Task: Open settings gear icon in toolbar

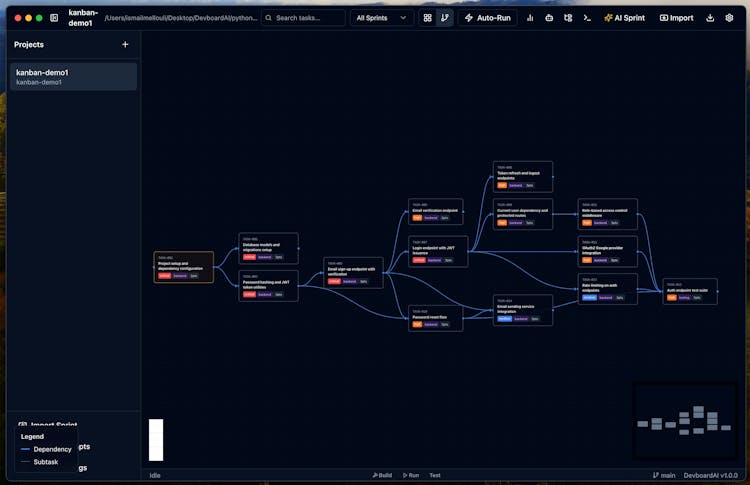Action: pos(729,18)
